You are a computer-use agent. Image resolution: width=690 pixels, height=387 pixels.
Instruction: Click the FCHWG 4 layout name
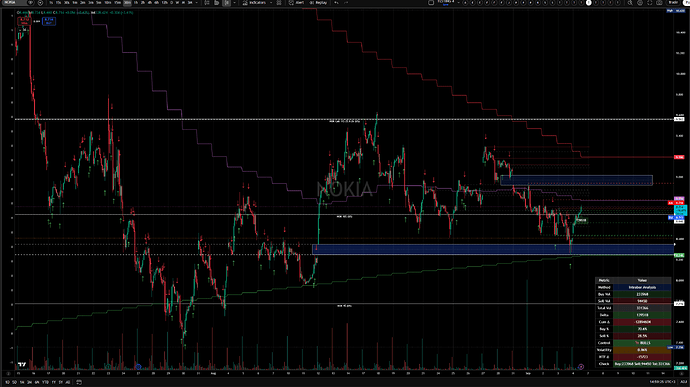coord(446,2)
